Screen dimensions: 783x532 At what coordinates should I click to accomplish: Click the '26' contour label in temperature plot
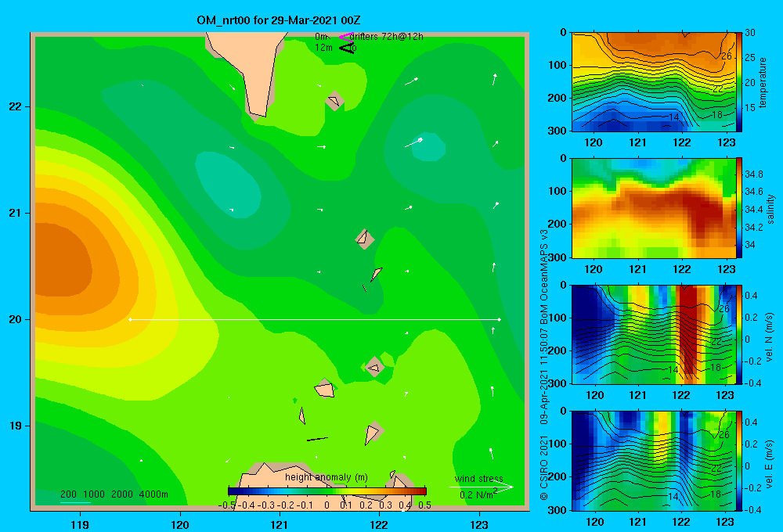(727, 56)
